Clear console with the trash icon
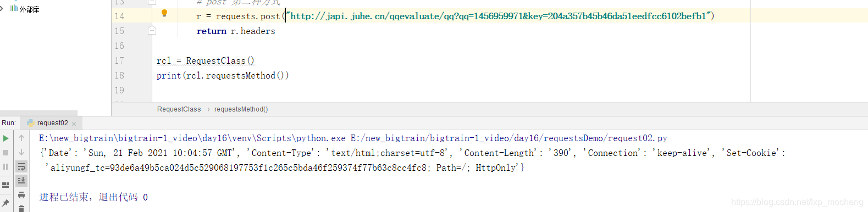 (x=21, y=208)
